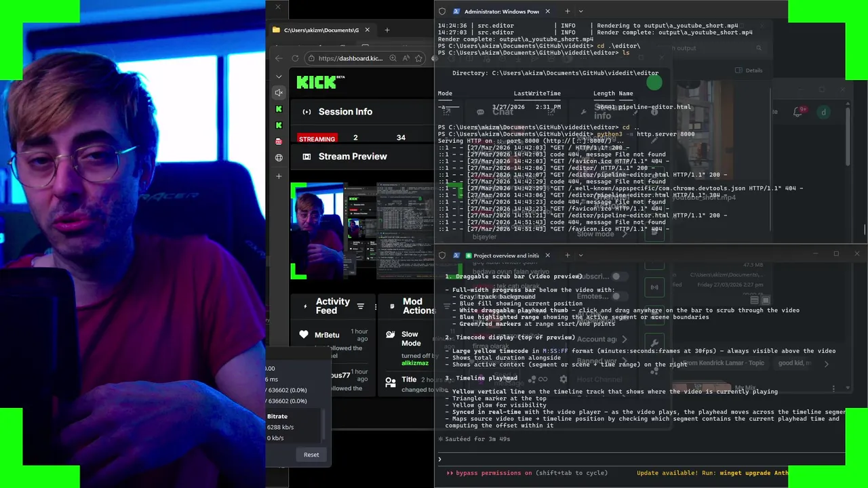Click the Stream Preview film icon
This screenshot has width=868, height=488.
tap(307, 157)
